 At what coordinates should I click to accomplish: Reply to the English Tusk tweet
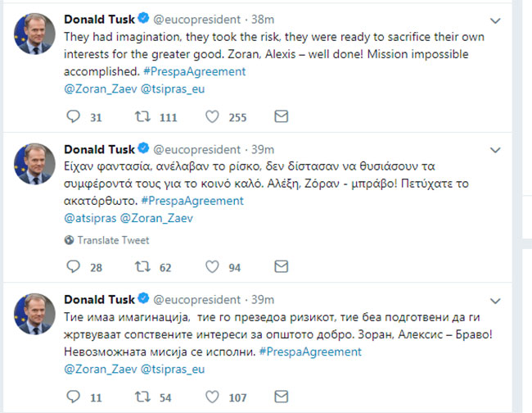tap(73, 117)
